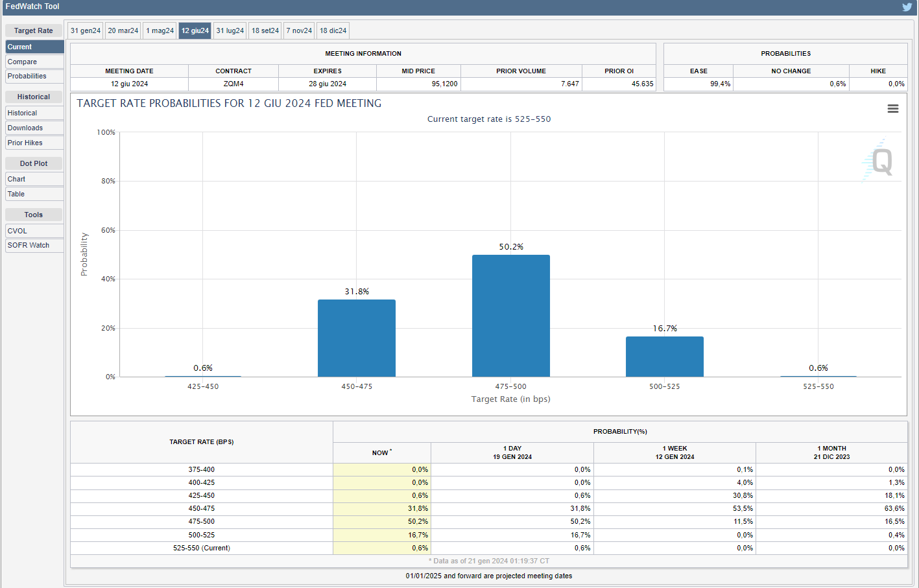The image size is (919, 588).
Task: Open the Dot Plot Table item
Action: click(x=34, y=194)
